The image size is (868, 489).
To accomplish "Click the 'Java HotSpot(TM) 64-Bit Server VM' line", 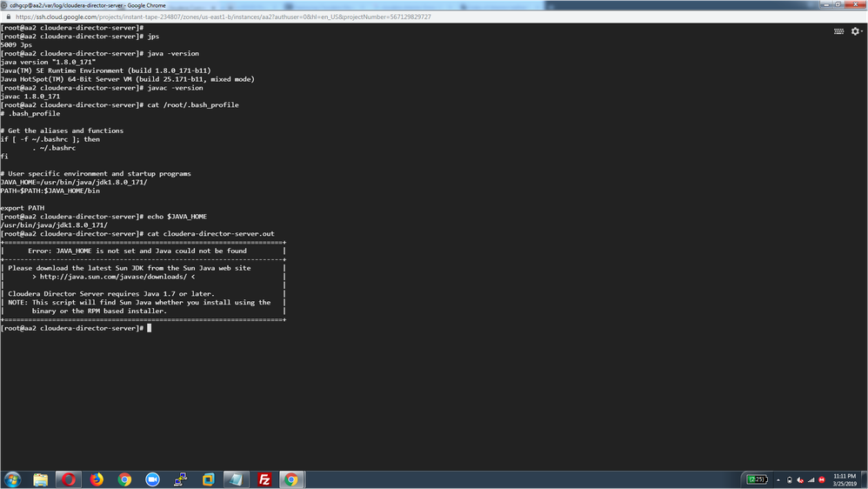I will 127,79.
